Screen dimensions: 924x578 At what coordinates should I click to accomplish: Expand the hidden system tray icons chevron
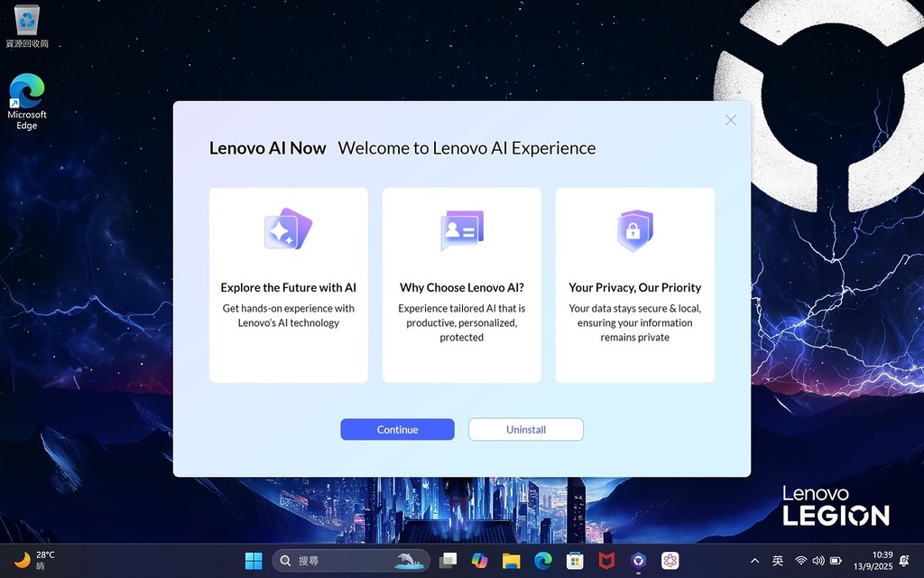tap(754, 561)
